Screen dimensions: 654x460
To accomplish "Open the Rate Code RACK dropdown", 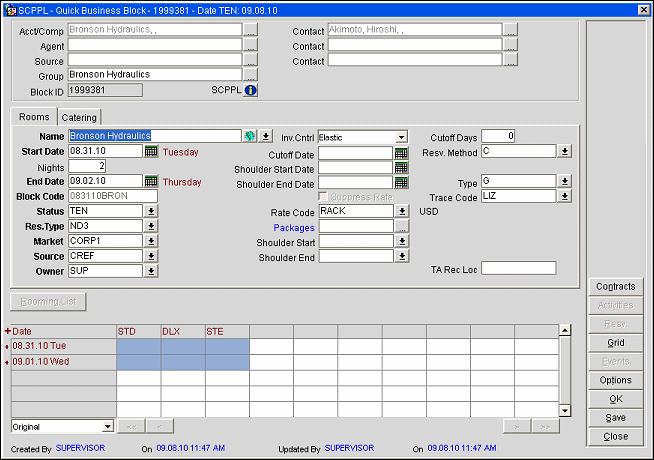I will 401,211.
